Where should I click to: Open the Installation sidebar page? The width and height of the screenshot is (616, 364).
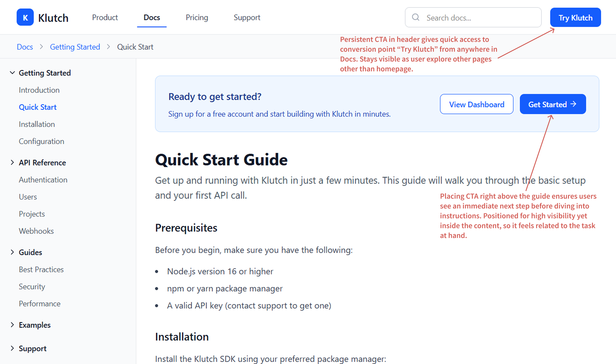(x=37, y=124)
